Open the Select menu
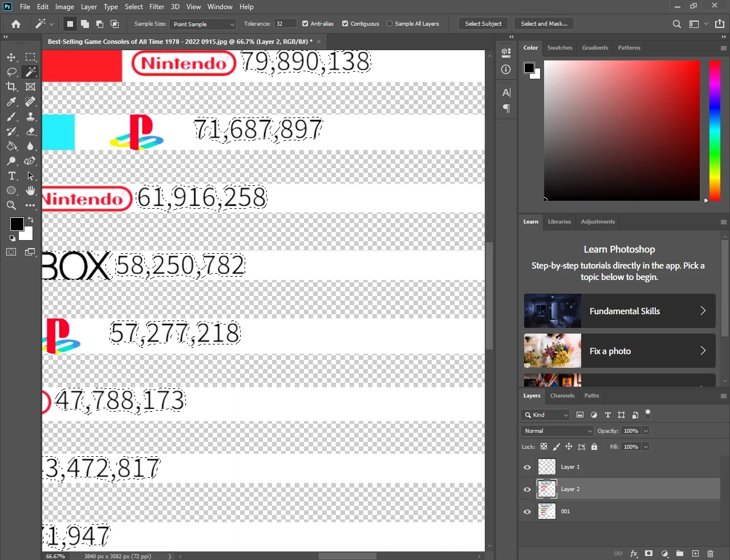Viewport: 730px width, 560px height. tap(134, 7)
